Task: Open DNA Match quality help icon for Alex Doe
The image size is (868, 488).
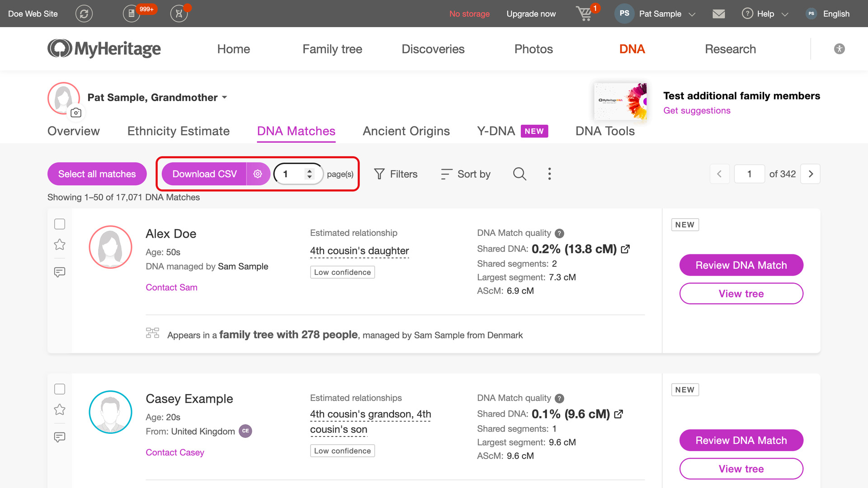Action: [559, 233]
